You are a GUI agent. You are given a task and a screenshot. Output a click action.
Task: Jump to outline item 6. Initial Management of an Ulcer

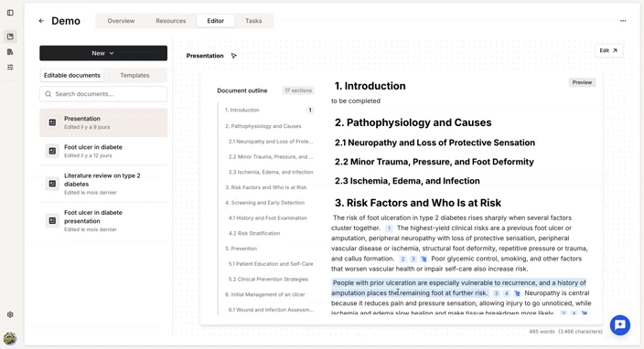265,294
